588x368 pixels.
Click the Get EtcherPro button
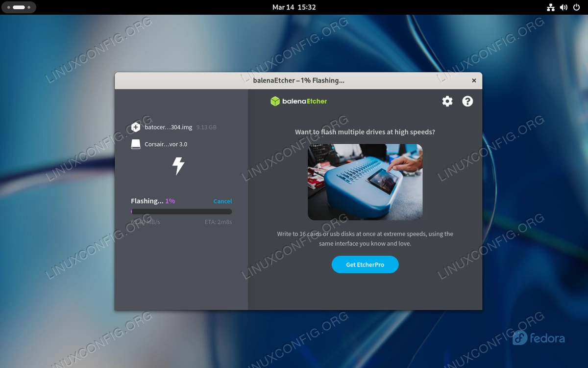pyautogui.click(x=365, y=264)
